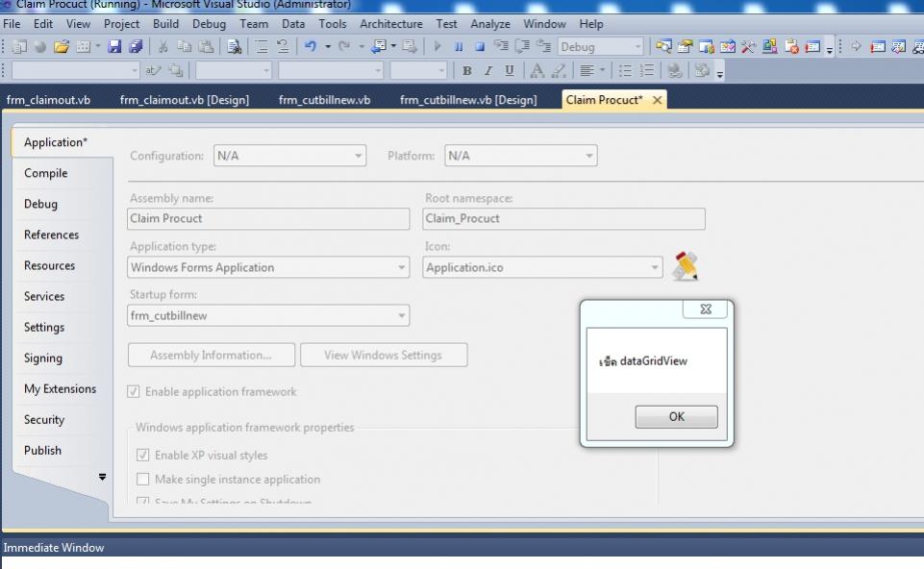Click the Start Debugging play icon

coord(437,46)
